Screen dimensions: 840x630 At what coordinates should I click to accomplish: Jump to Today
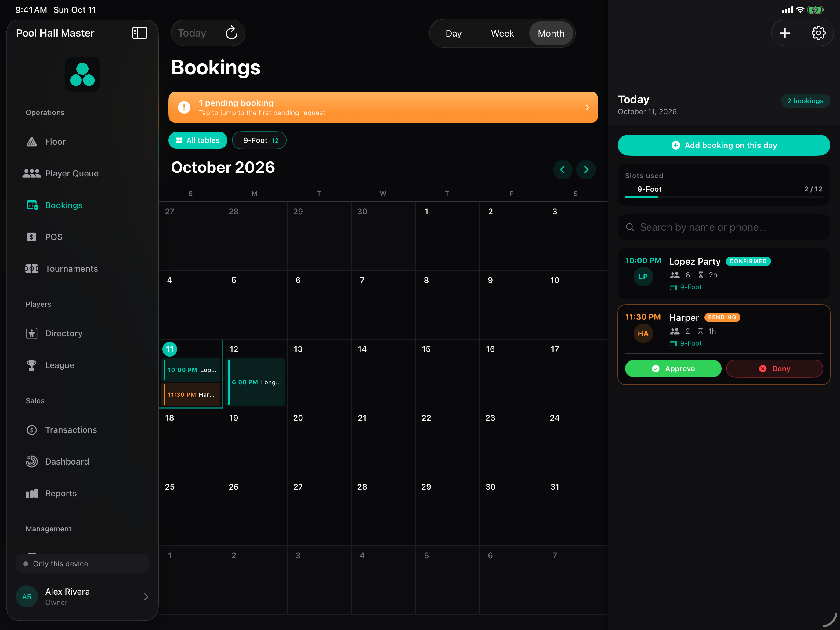coord(192,33)
